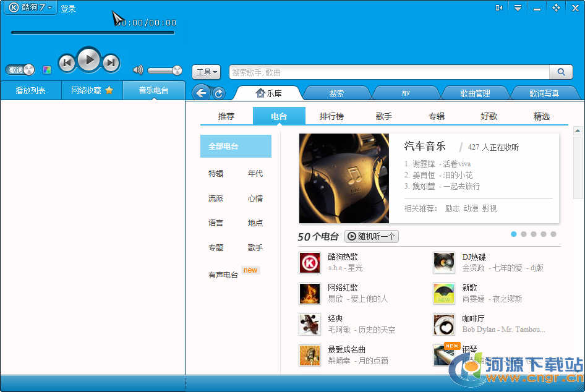Click the 随机听一个 button
The width and height of the screenshot is (585, 392).
click(x=372, y=236)
